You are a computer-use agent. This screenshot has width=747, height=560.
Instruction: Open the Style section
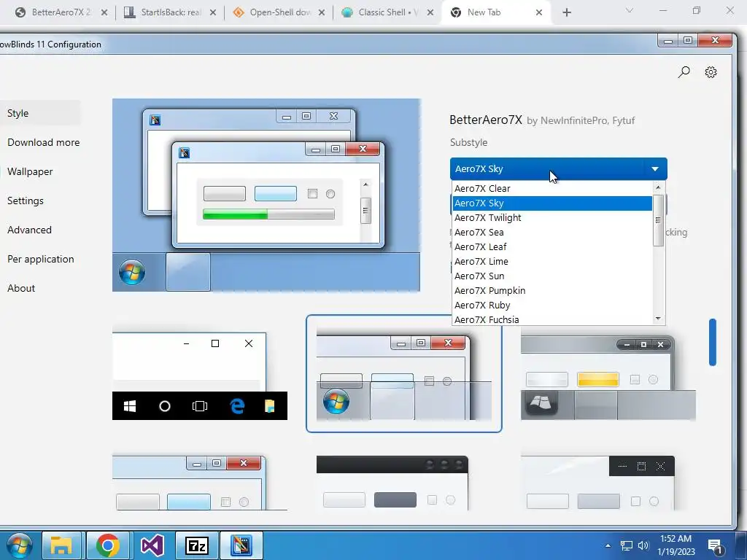click(x=40, y=113)
